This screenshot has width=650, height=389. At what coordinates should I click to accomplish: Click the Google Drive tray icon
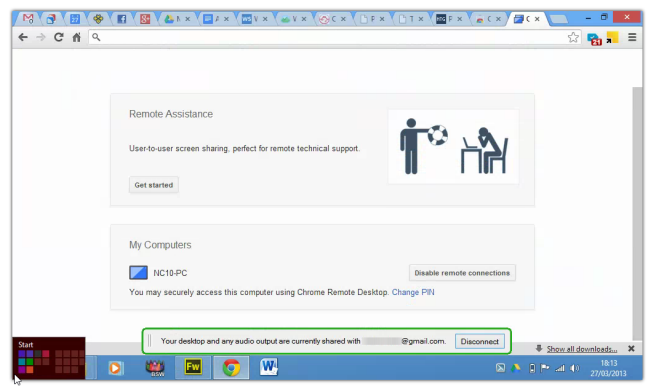(x=516, y=368)
